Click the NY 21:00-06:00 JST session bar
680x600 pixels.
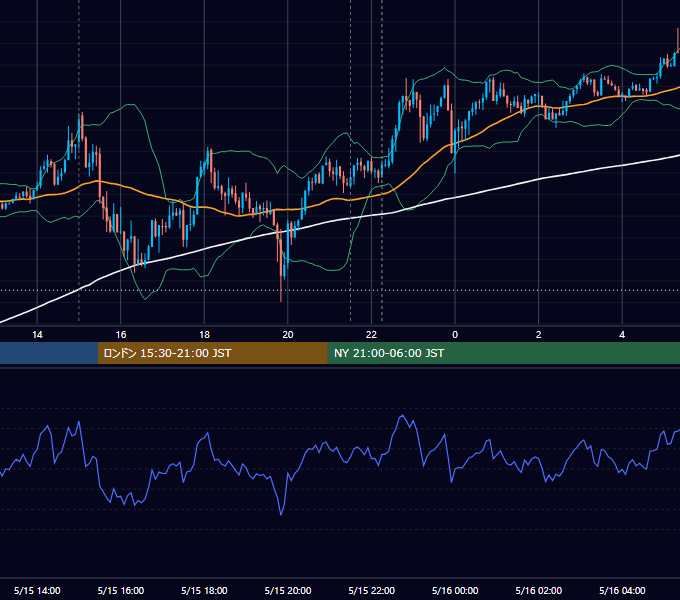pyautogui.click(x=503, y=353)
